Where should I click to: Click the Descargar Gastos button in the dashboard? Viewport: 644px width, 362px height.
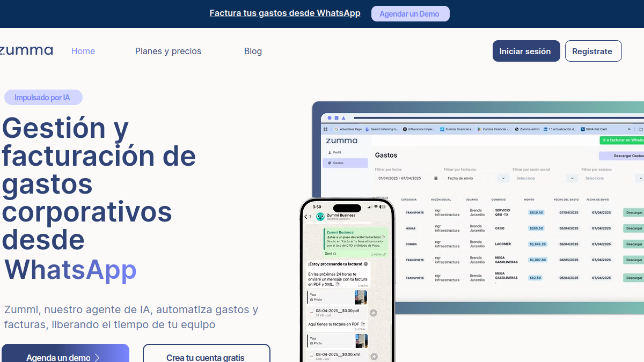621,156
